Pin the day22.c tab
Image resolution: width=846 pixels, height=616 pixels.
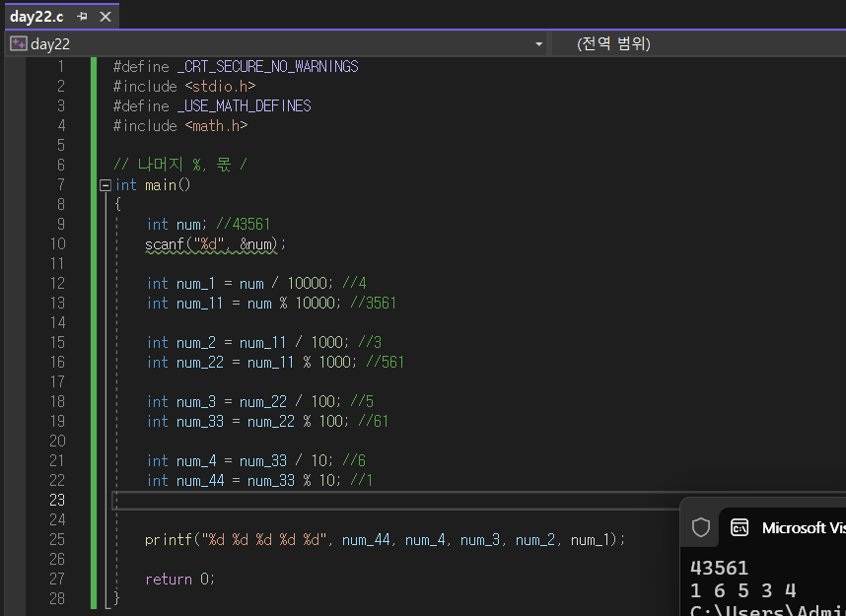tap(82, 17)
